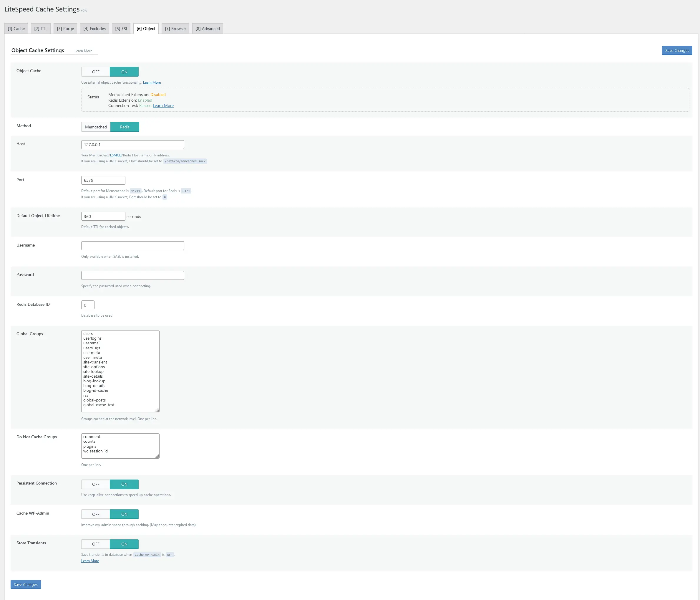Image resolution: width=700 pixels, height=600 pixels.
Task: Select the [5] ESI tab
Action: point(121,28)
